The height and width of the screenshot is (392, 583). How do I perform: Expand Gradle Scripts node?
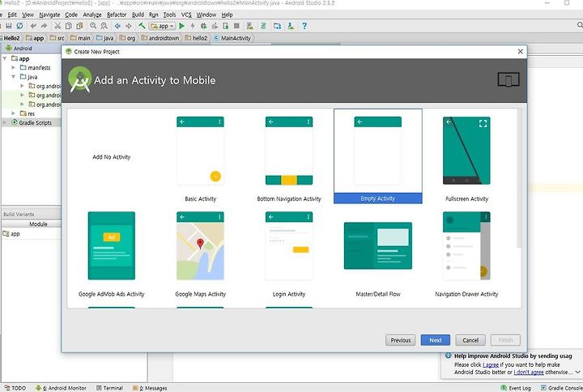(5, 122)
